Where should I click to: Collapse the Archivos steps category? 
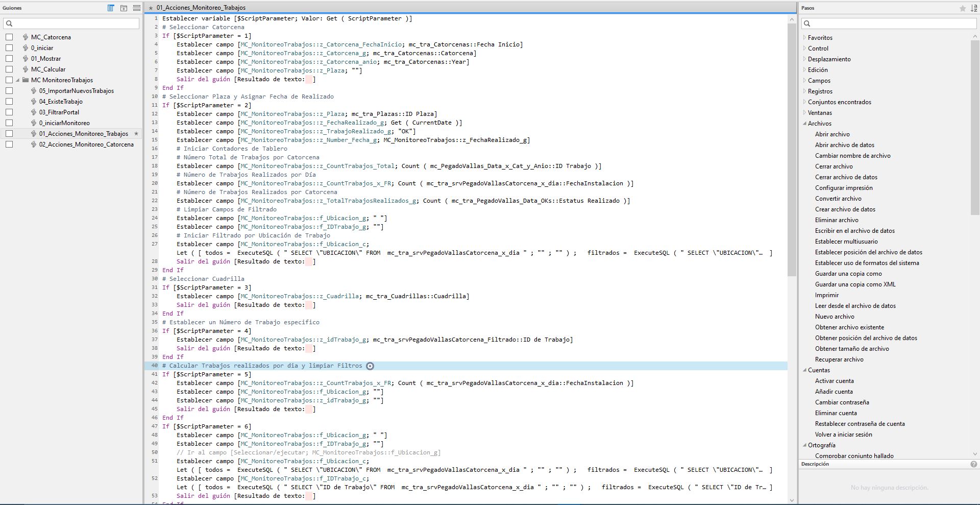click(x=804, y=124)
